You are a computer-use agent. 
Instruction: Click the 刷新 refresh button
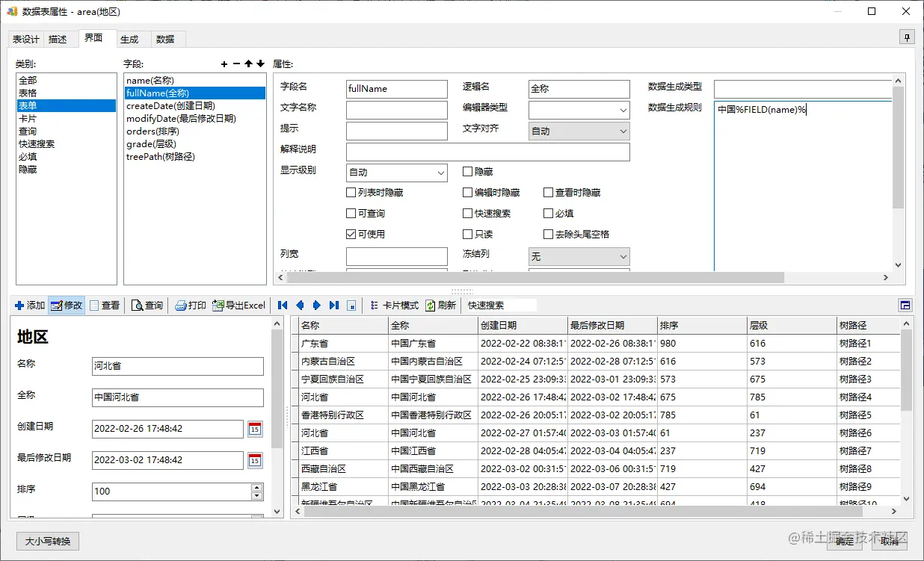coord(441,306)
